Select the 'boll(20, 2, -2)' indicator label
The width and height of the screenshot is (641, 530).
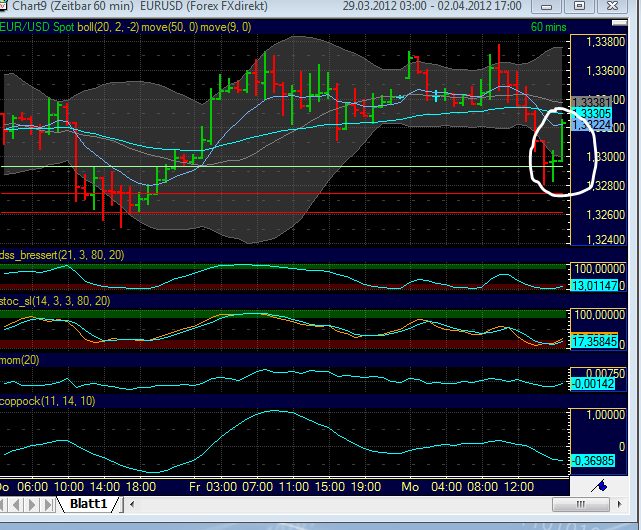[108, 27]
